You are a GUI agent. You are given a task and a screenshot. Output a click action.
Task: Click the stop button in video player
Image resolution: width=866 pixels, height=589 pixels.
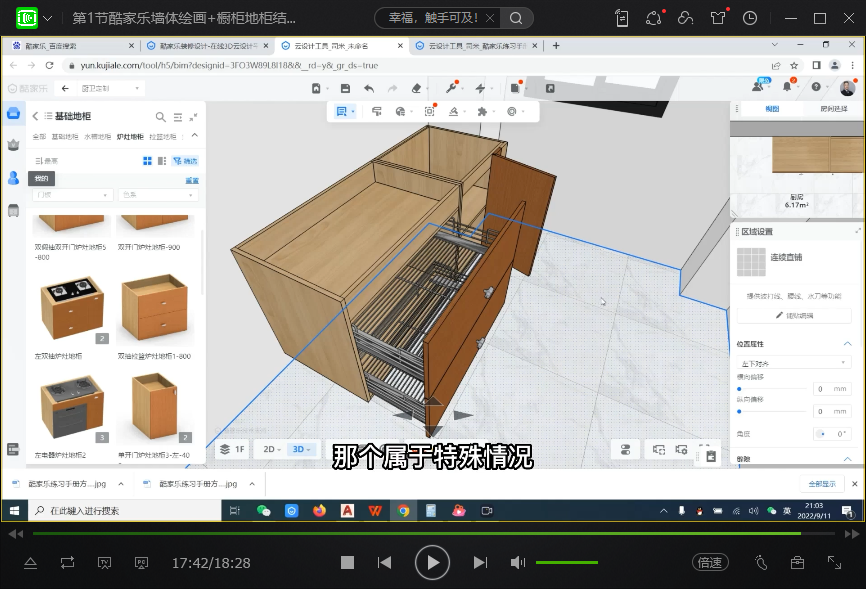(x=347, y=563)
